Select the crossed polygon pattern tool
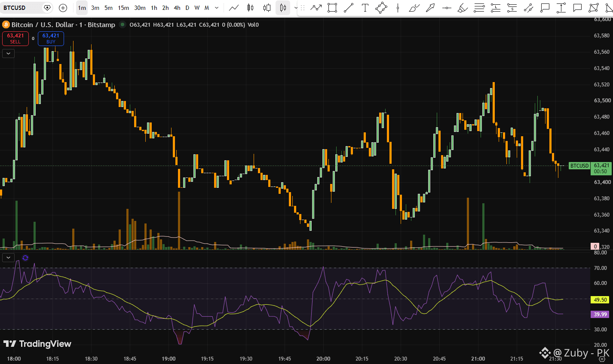613x364 pixels. click(x=594, y=8)
